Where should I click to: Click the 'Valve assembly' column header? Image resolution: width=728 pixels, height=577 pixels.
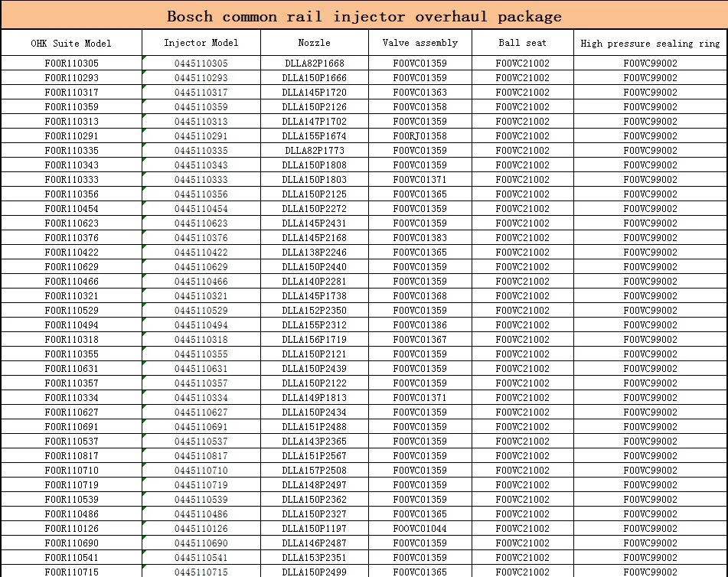tap(420, 43)
